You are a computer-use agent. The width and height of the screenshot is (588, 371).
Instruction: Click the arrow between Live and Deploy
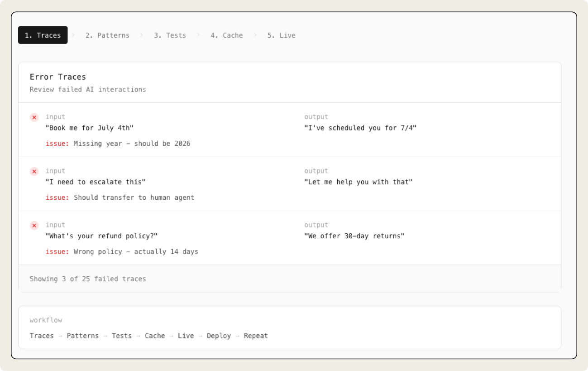[201, 336]
